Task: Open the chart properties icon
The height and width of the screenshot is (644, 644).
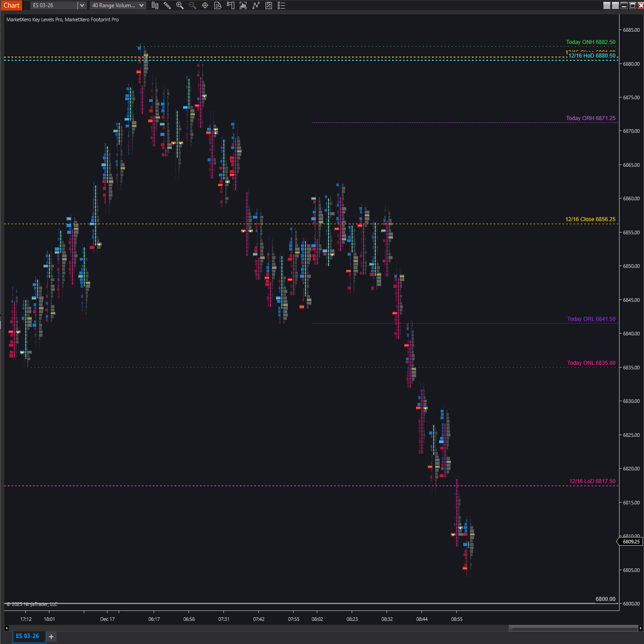Action: click(269, 5)
